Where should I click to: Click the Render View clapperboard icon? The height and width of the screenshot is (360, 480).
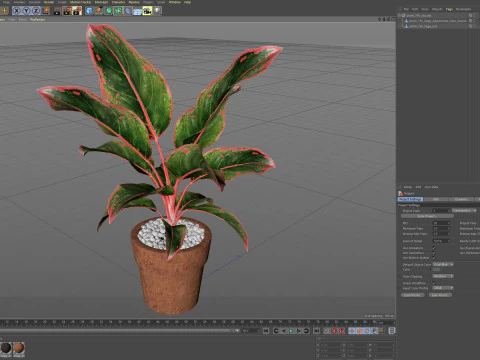pyautogui.click(x=57, y=11)
